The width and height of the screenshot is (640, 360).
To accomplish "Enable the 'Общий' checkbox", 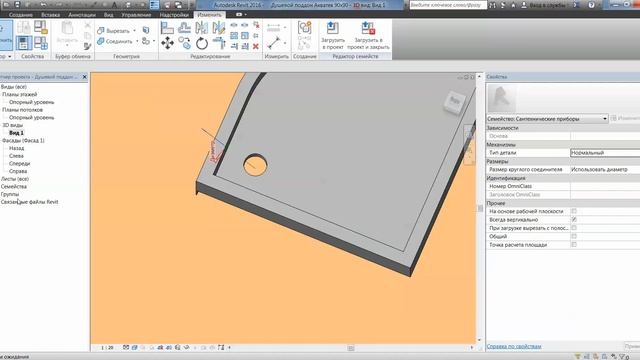I will click(574, 236).
